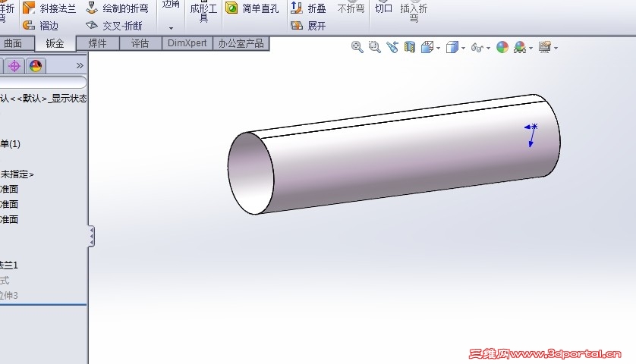Open edit appearance color ball

click(502, 48)
